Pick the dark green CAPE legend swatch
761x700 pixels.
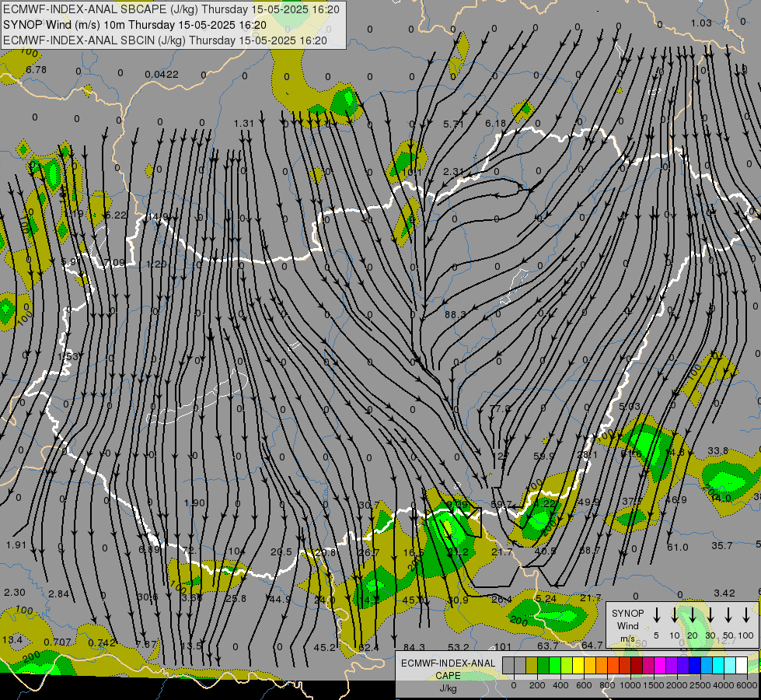543,665
